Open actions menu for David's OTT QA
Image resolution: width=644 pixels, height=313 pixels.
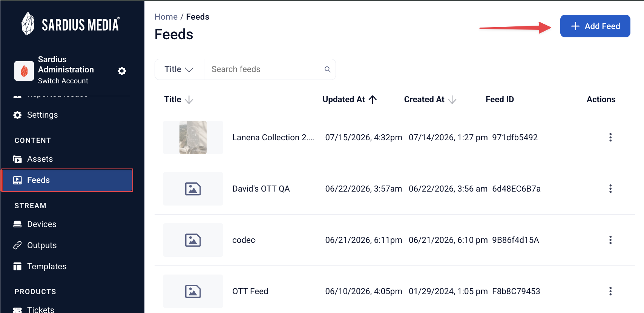point(610,189)
